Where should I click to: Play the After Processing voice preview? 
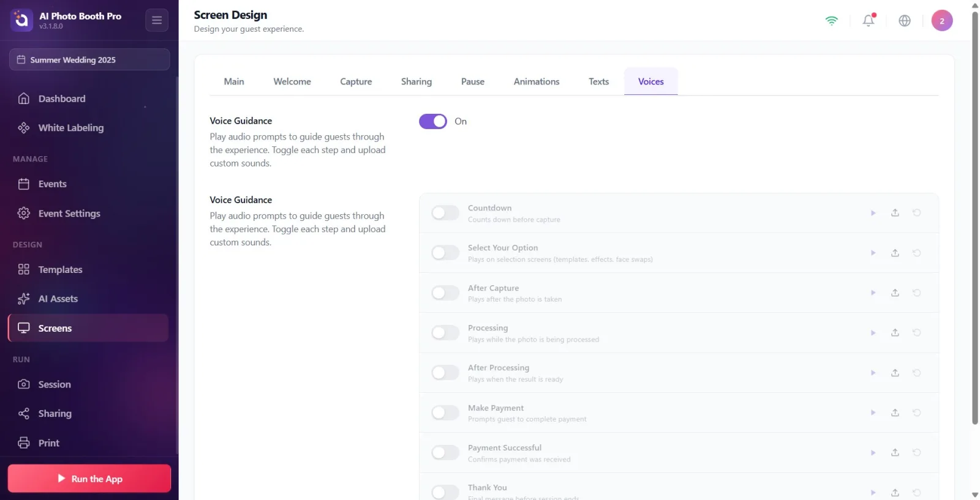873,373
